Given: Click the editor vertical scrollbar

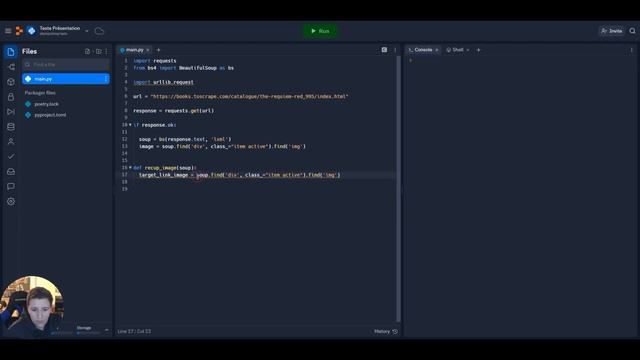Looking at the screenshot, I should point(398,188).
